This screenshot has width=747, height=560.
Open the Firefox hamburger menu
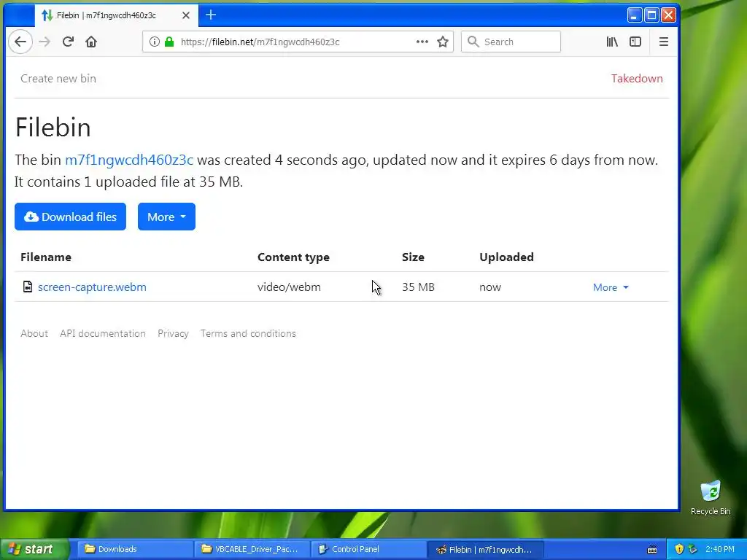[664, 42]
